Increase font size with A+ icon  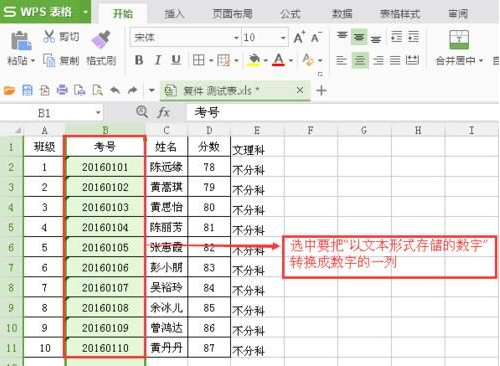tap(299, 37)
